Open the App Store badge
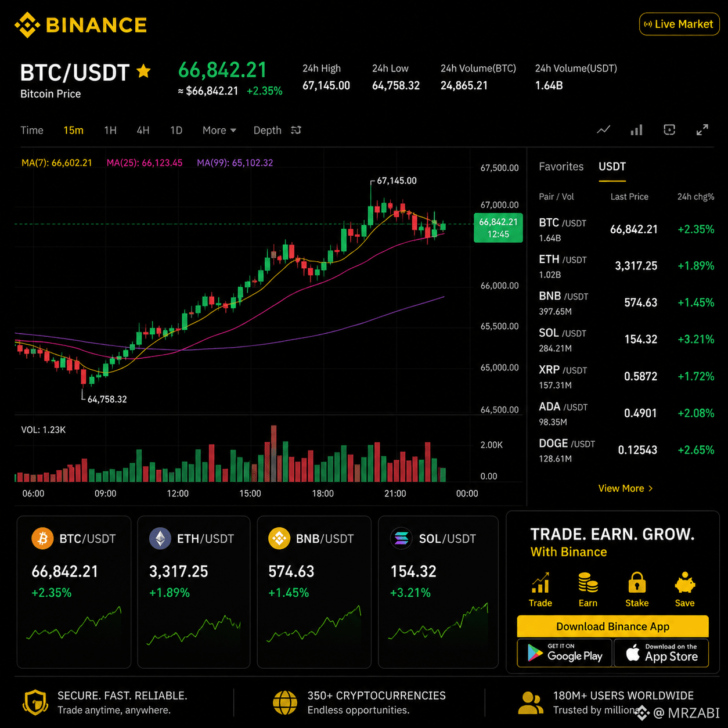728x728 pixels. 661,653
